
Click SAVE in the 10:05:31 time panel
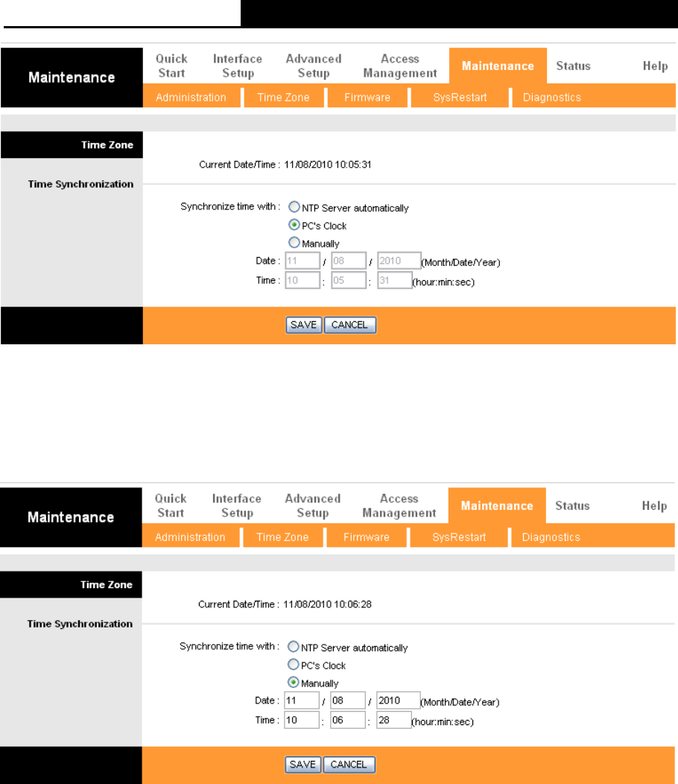coord(303,325)
